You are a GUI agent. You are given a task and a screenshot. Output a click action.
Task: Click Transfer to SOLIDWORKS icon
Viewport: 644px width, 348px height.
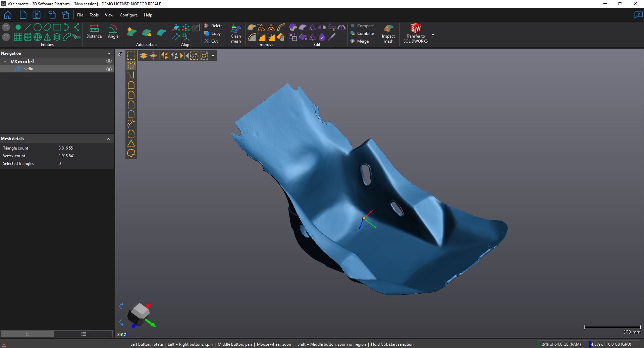coord(416,28)
